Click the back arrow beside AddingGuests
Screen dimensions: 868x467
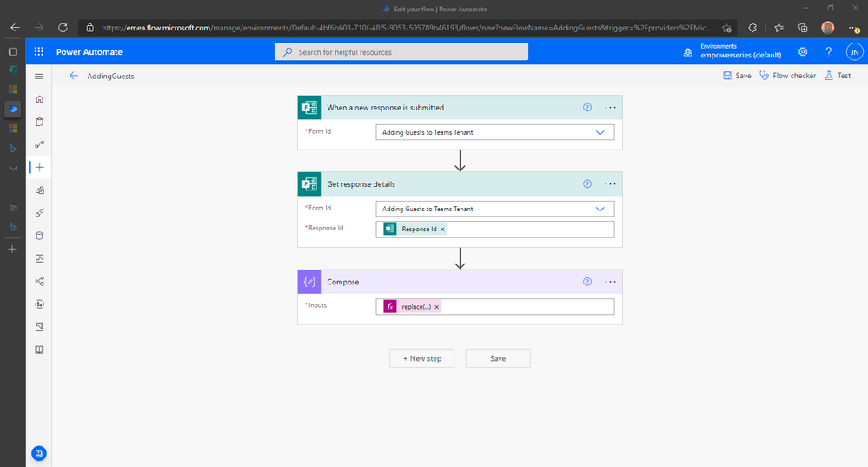click(74, 76)
